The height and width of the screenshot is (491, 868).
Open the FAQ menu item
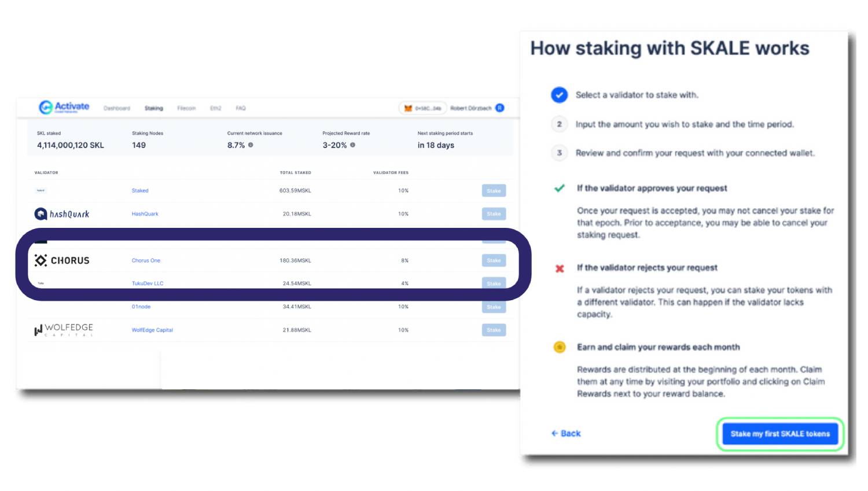[x=240, y=108]
